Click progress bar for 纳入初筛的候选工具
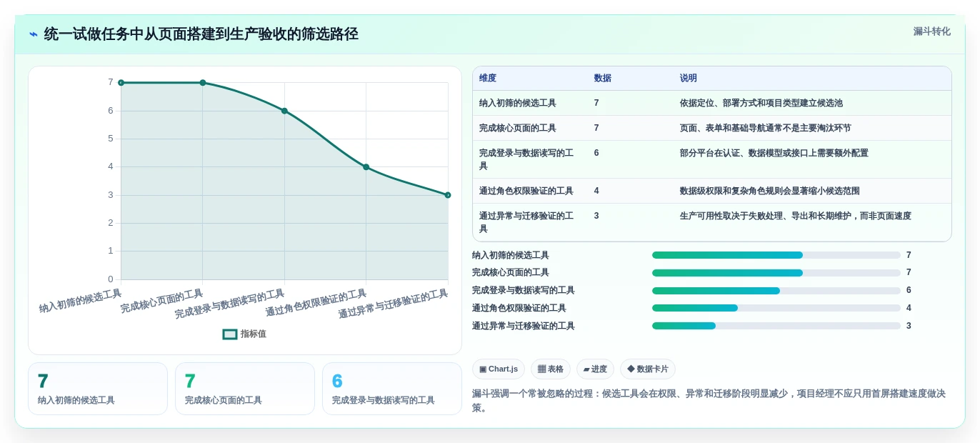This screenshot has height=443, width=980. 776,255
